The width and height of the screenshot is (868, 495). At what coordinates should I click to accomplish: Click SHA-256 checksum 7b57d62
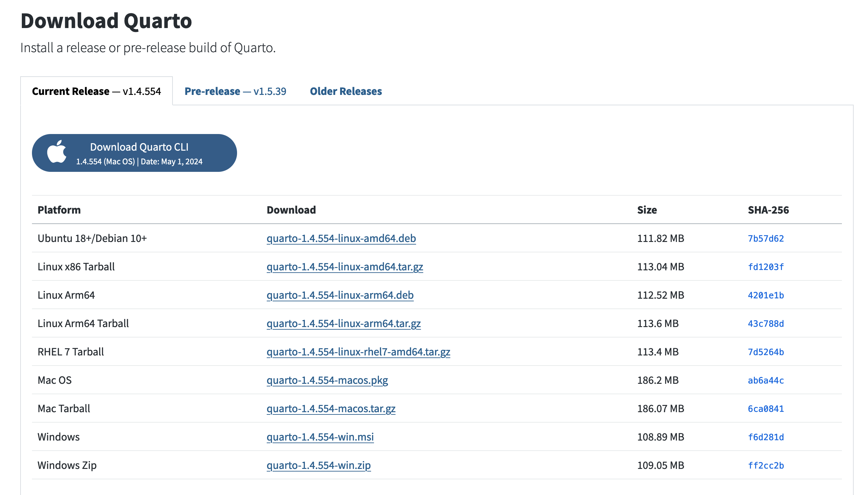click(765, 239)
